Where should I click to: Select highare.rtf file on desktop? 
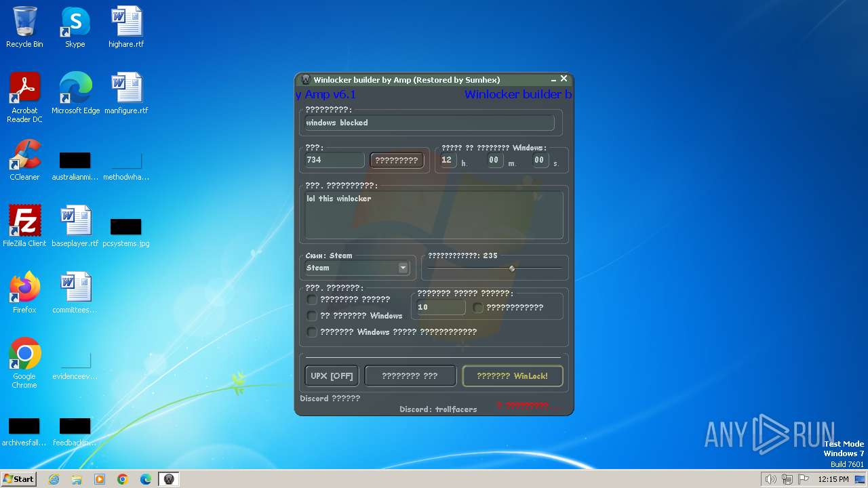point(126,27)
